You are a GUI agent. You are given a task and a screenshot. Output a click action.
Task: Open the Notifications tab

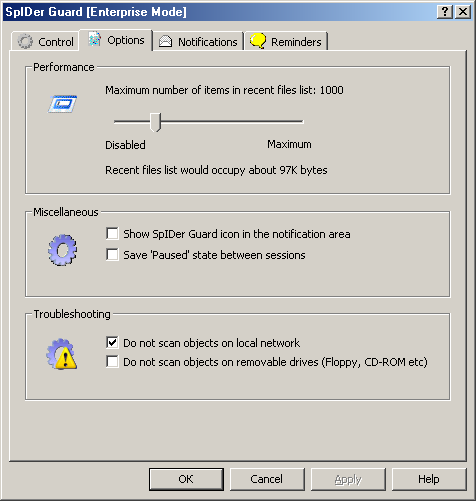198,42
